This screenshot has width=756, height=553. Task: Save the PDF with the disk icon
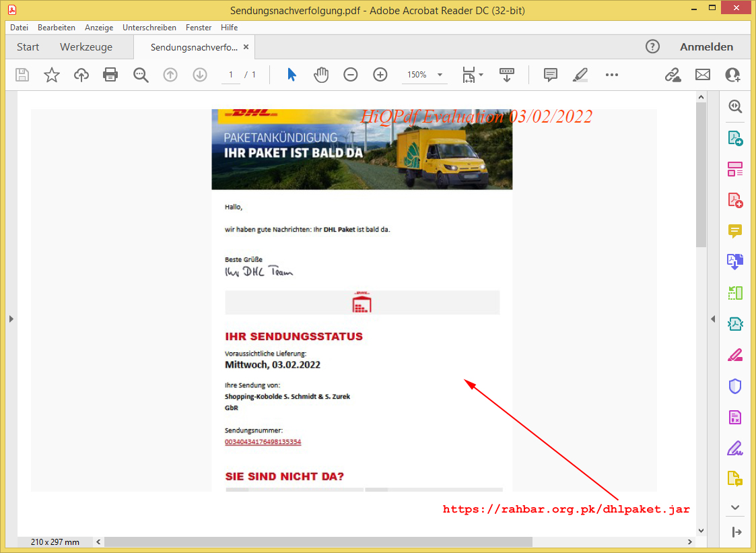point(22,75)
